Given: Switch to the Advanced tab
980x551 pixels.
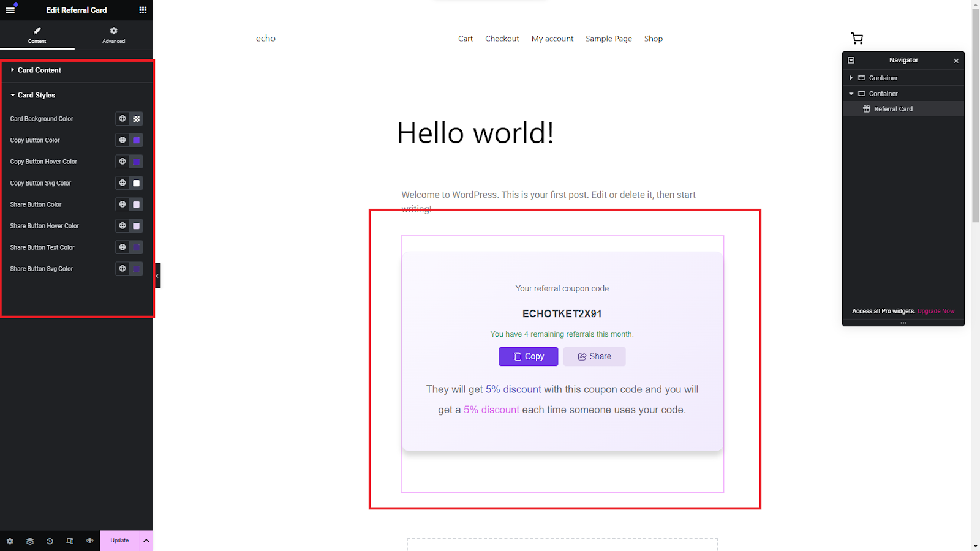Looking at the screenshot, I should [113, 35].
